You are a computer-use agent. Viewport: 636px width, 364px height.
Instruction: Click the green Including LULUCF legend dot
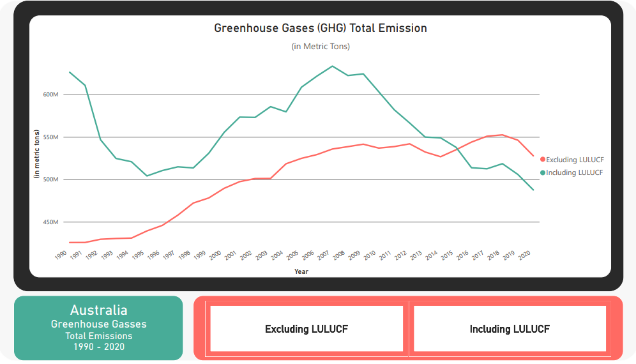(543, 172)
